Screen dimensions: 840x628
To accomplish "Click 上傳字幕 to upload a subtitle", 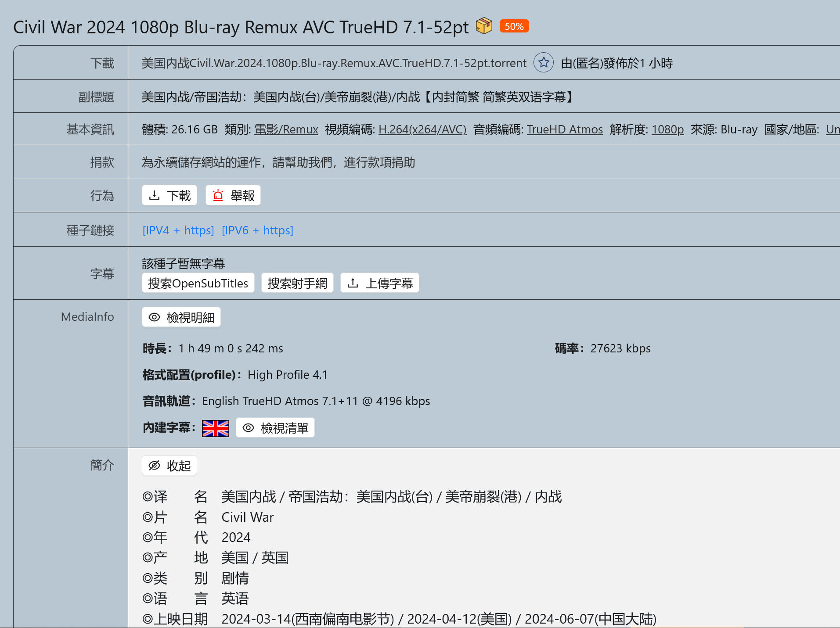I will 380,283.
